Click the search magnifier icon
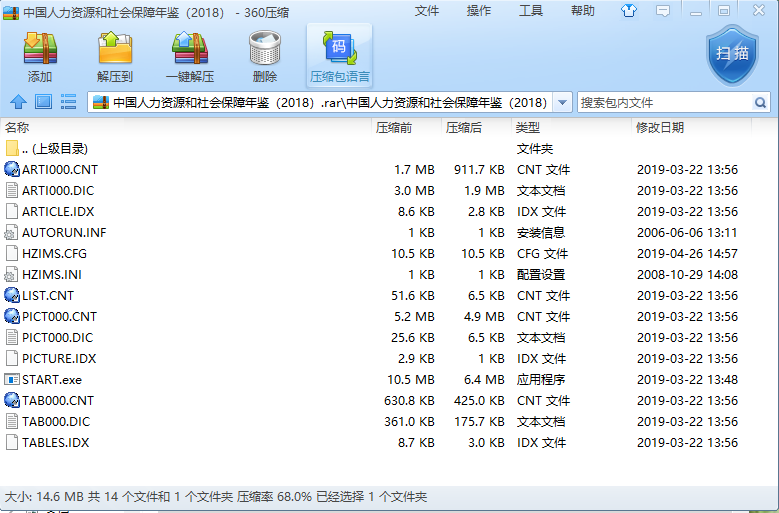This screenshot has width=779, height=513. tap(760, 103)
